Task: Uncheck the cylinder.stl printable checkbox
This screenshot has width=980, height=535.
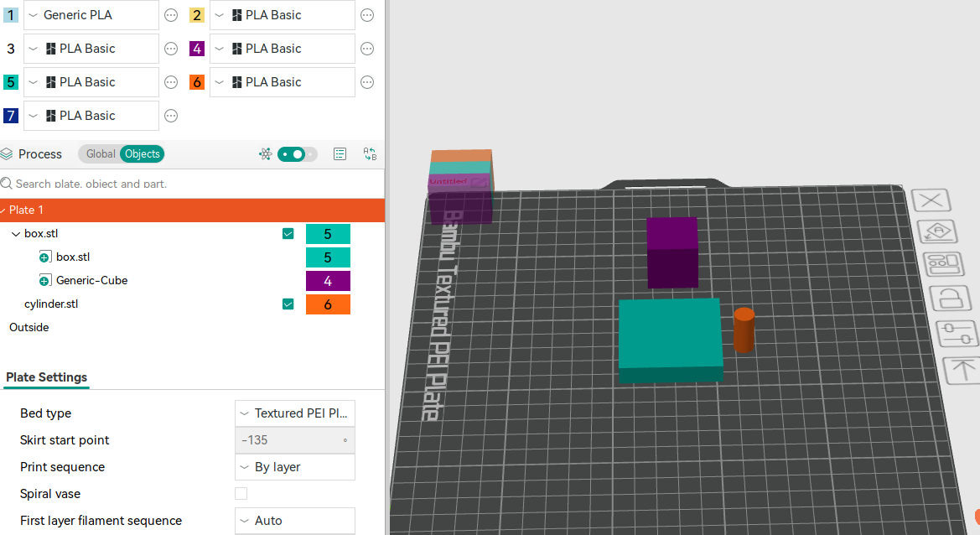Action: [x=288, y=304]
